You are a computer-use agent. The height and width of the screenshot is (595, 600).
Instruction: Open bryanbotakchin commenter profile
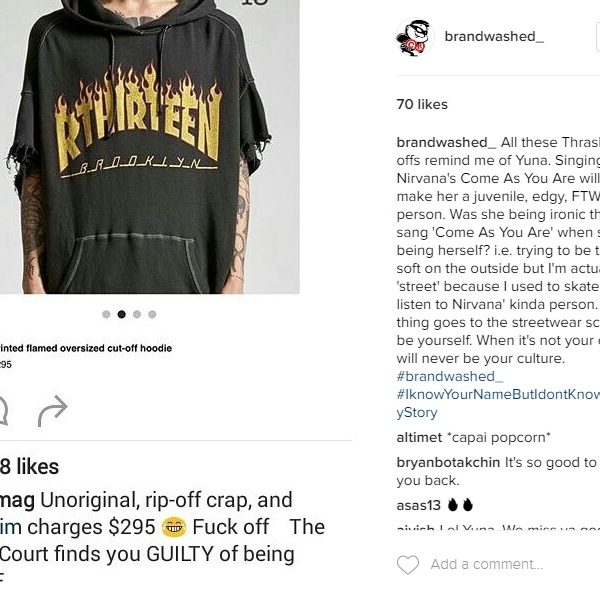tap(448, 463)
